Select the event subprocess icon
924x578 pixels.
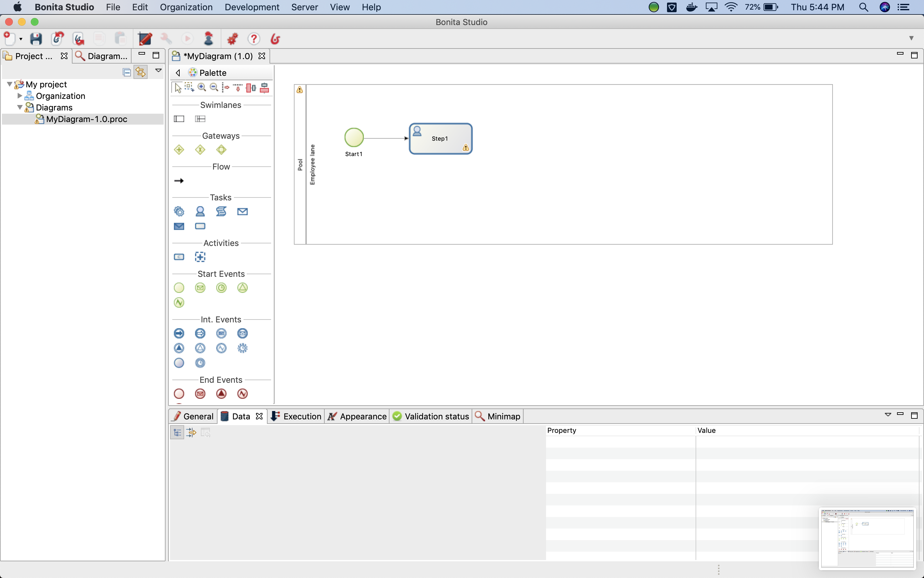click(200, 257)
